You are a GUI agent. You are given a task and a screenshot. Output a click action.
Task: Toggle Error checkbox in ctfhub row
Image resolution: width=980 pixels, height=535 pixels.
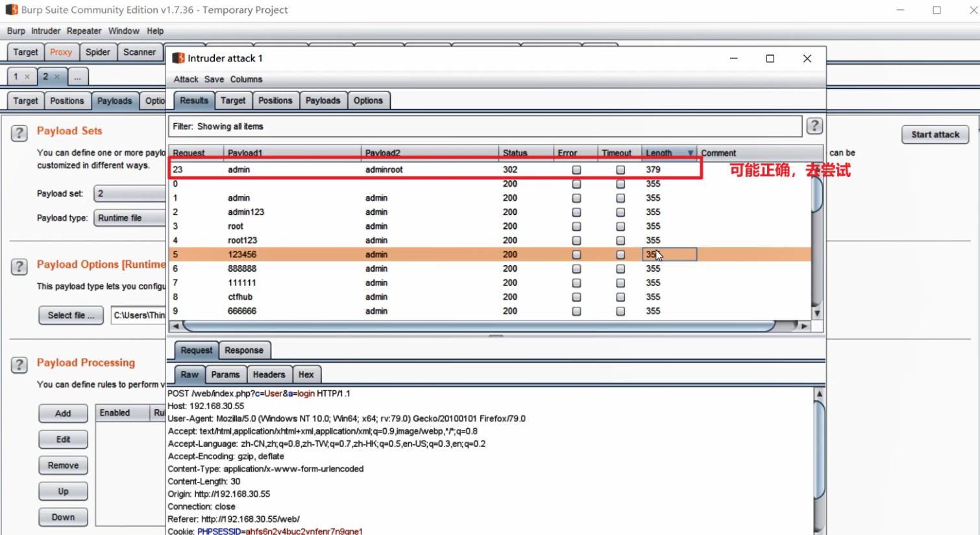[576, 297]
